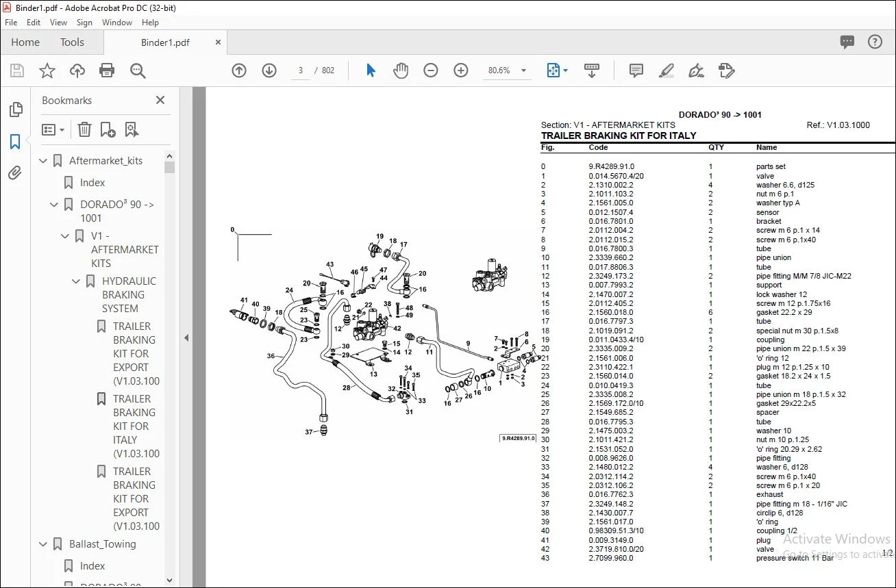Add a new bookmark with the plus icon
The height and width of the screenshot is (588, 896).
click(108, 129)
